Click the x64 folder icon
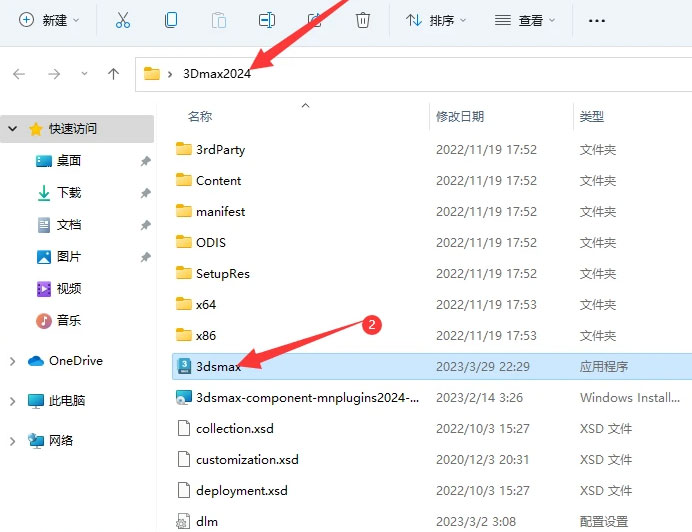The width and height of the screenshot is (692, 532). [x=184, y=304]
